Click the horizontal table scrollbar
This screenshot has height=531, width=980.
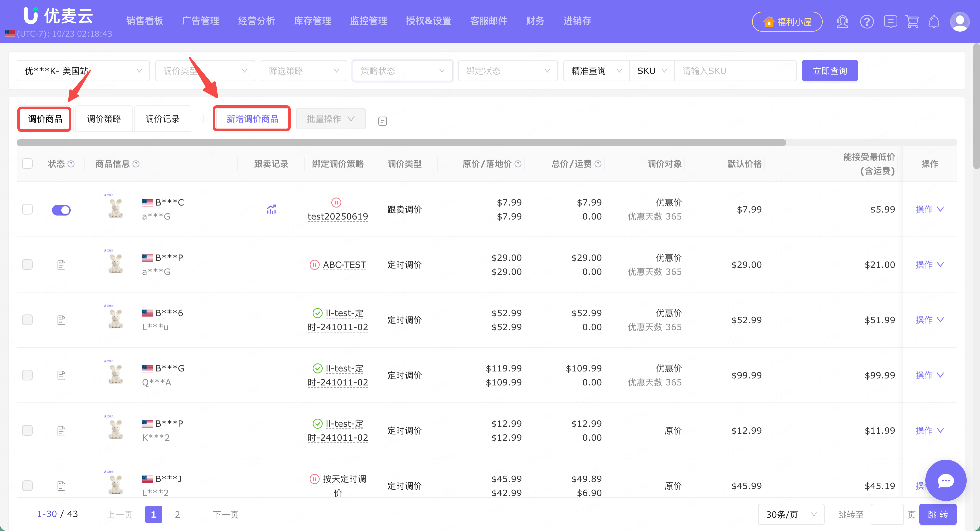(x=401, y=143)
